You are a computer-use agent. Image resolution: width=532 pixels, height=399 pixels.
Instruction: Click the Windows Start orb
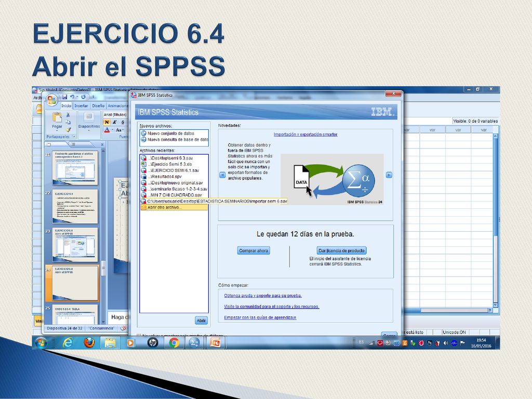click(x=41, y=343)
